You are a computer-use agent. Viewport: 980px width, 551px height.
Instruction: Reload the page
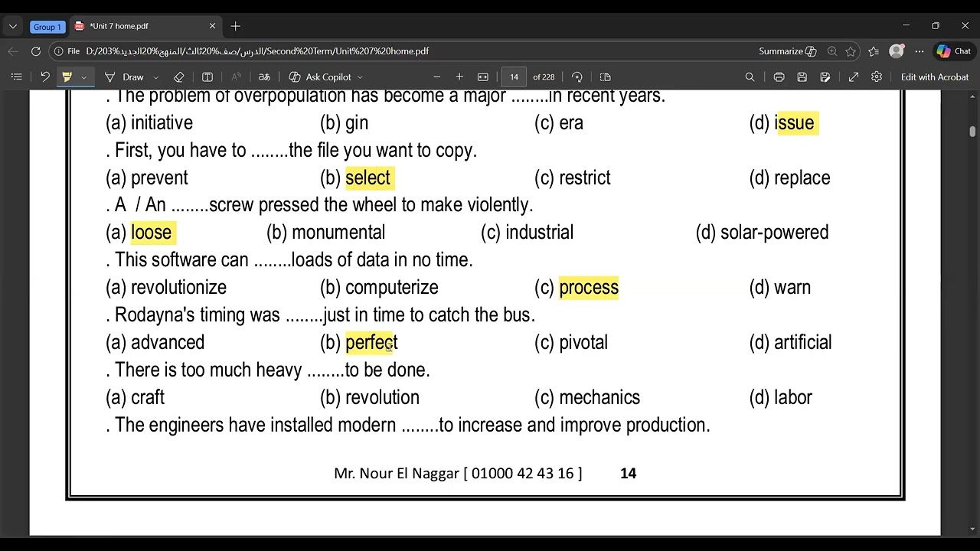click(36, 51)
